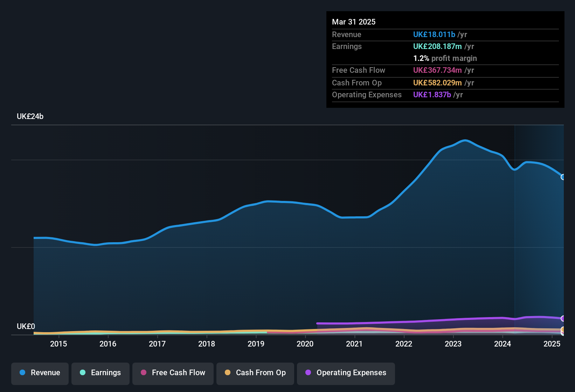Click the 1.2% profit margin text
The width and height of the screenshot is (575, 392).
click(x=445, y=58)
